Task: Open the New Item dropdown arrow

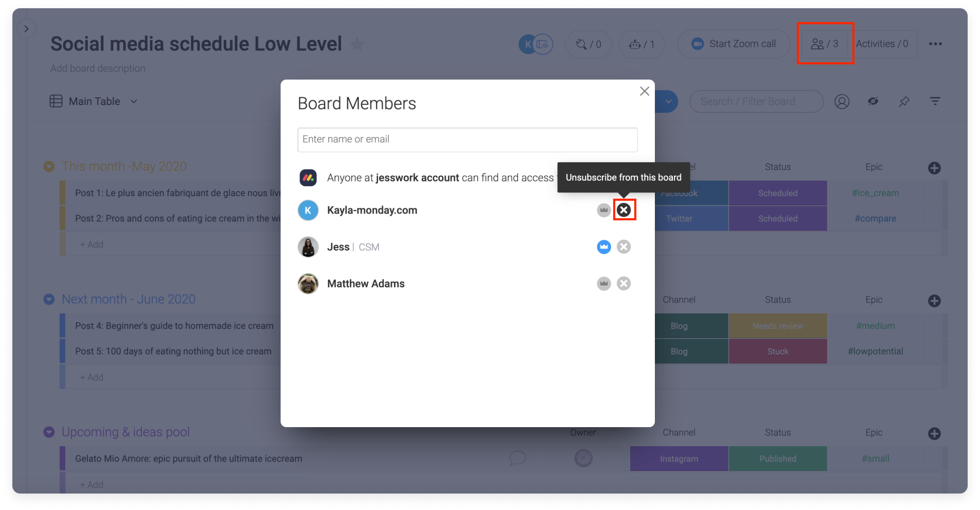Action: (x=668, y=101)
